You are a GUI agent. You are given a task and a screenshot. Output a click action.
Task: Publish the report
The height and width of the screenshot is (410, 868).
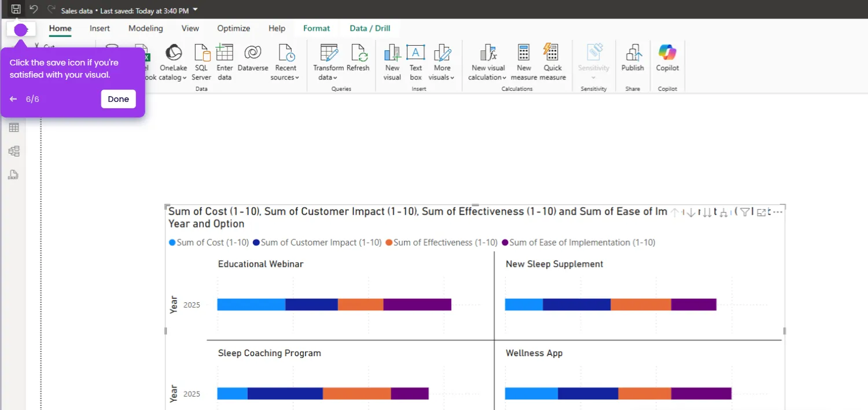coord(632,58)
